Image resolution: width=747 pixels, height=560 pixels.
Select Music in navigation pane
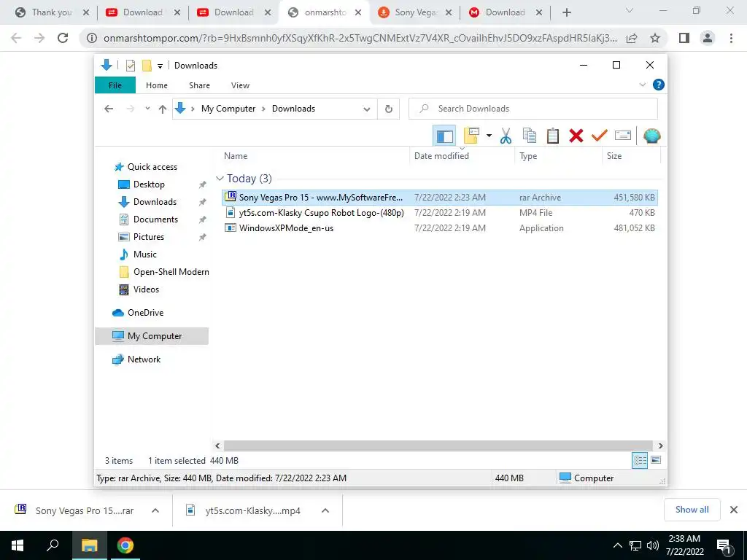[144, 254]
